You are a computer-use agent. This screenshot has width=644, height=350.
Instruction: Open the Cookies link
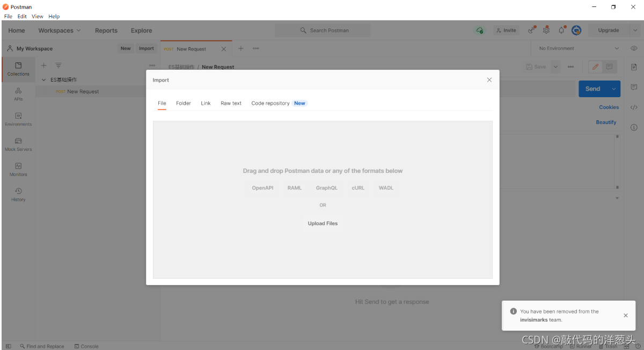(609, 107)
